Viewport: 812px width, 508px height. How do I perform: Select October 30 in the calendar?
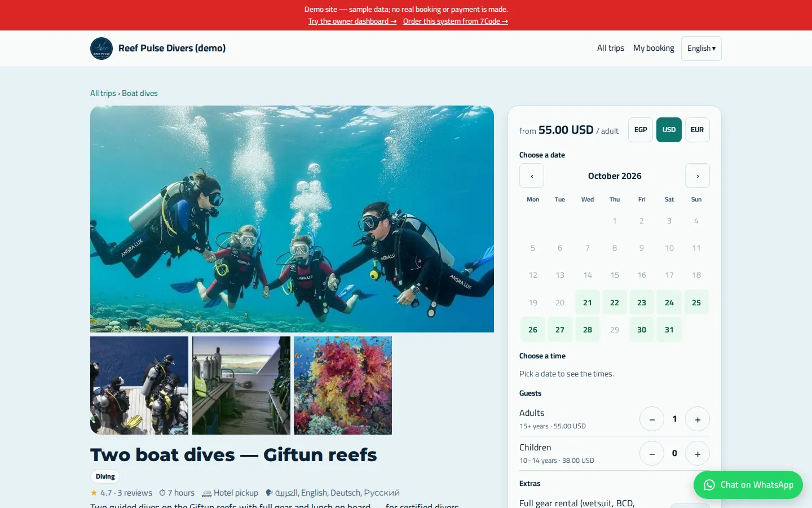pos(642,330)
